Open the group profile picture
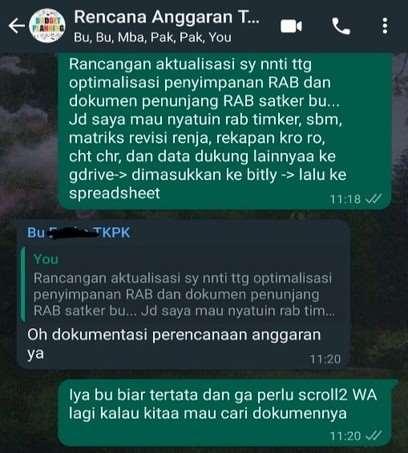Image resolution: width=408 pixels, height=453 pixels. 47,26
